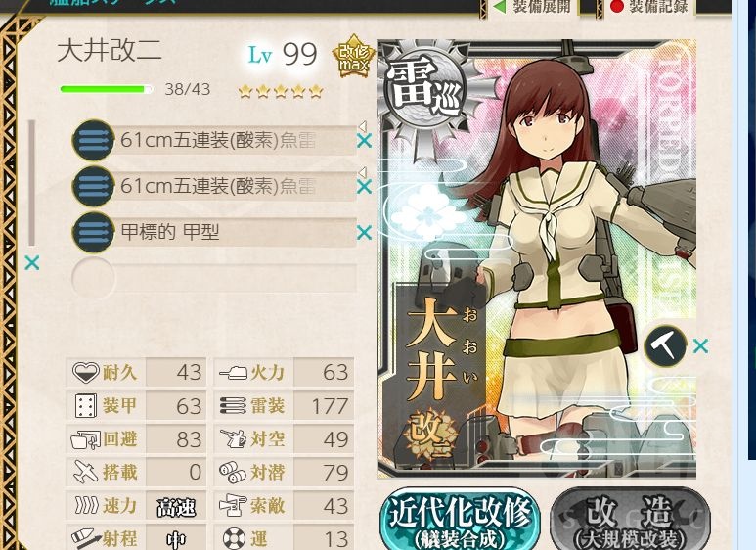Click the 甲標的 甲型 slot icon
Screen dimensions: 756x550
tap(93, 232)
